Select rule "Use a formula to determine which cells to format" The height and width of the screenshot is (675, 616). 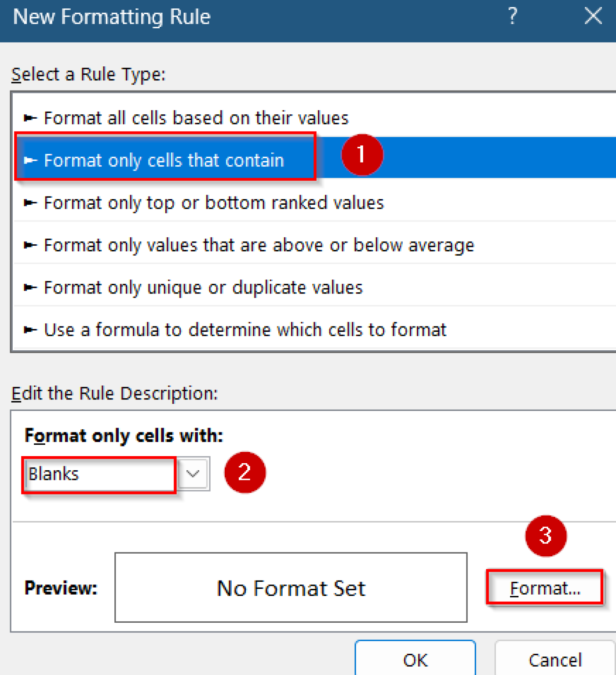(244, 330)
